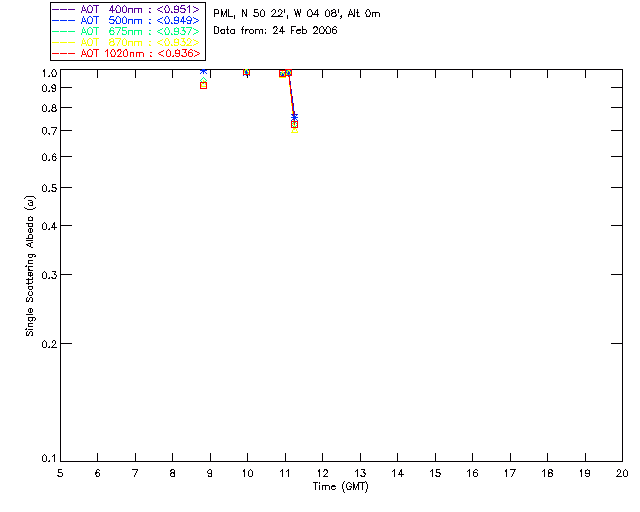Click the 'Single Scattering Albedo' axis title
640x512 pixels.
pos(30,266)
